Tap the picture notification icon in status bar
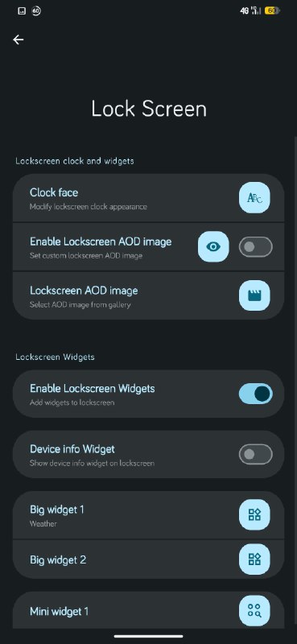The width and height of the screenshot is (297, 644). (22, 11)
